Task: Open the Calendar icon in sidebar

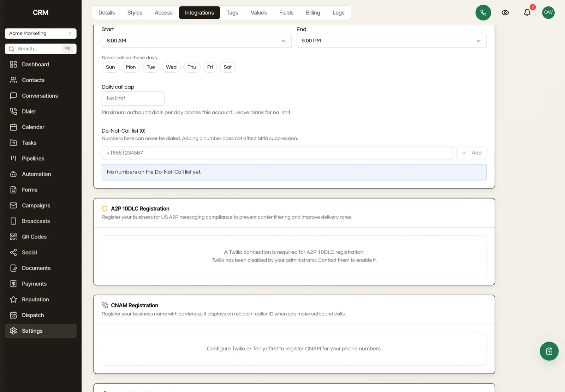Action: [13, 127]
